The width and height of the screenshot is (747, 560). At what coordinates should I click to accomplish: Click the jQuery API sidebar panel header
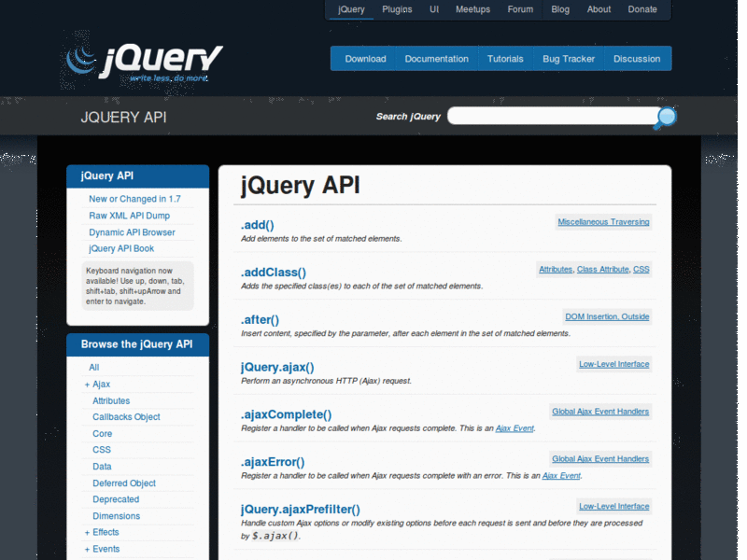pos(137,176)
